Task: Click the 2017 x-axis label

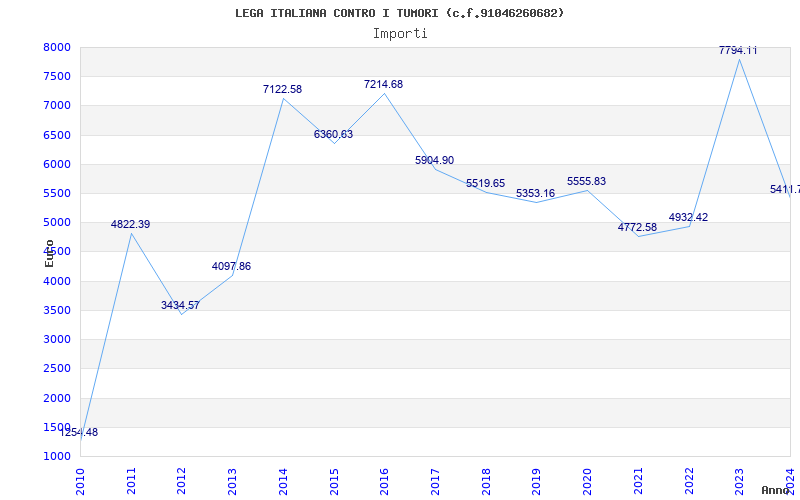Action: click(x=435, y=482)
